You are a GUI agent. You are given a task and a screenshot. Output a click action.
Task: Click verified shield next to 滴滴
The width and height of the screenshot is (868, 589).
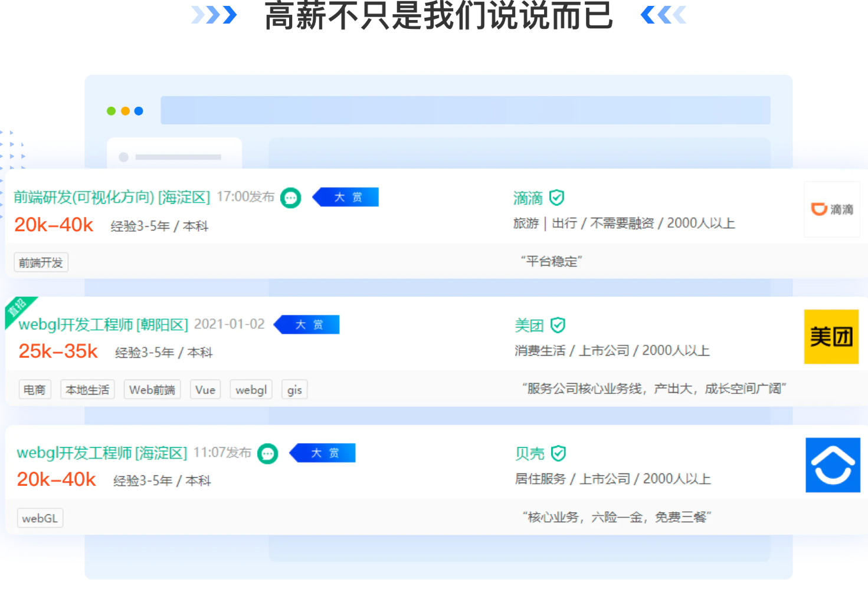[x=556, y=198]
